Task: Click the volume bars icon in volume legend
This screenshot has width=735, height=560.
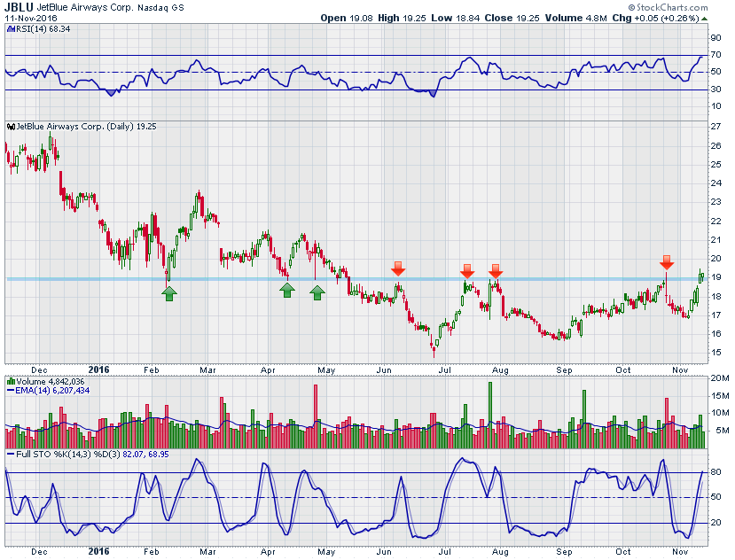Action: point(11,382)
